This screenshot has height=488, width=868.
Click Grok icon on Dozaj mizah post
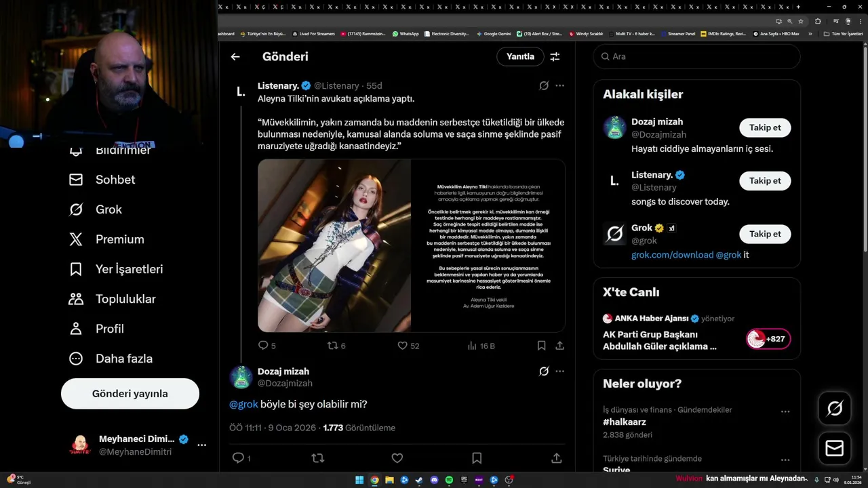[544, 371]
